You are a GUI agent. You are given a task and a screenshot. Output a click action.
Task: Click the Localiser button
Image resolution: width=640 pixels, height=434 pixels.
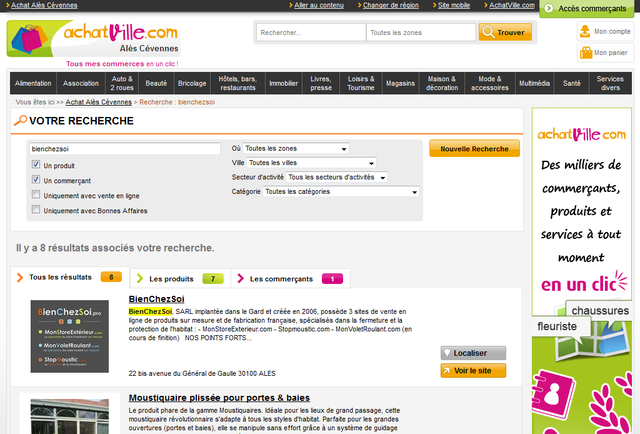tap(472, 353)
